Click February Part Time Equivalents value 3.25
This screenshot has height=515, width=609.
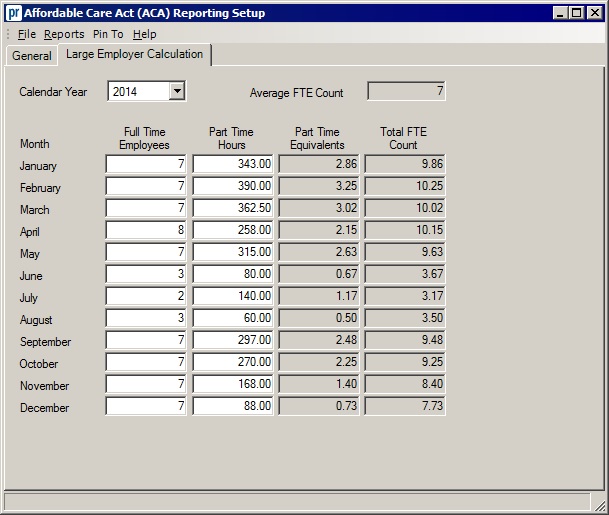tap(319, 186)
